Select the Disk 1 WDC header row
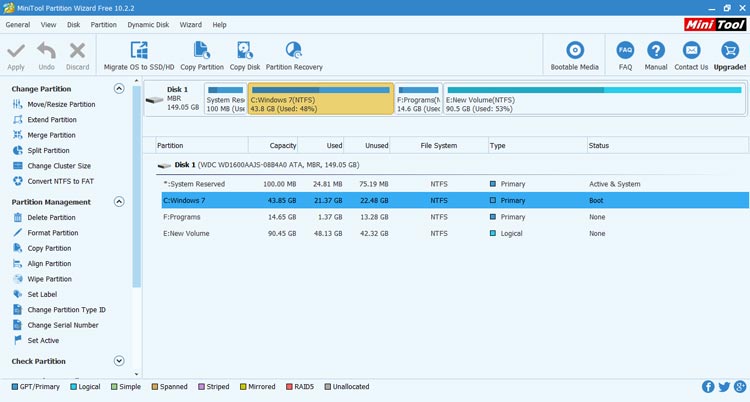This screenshot has height=402, width=750. click(452, 165)
